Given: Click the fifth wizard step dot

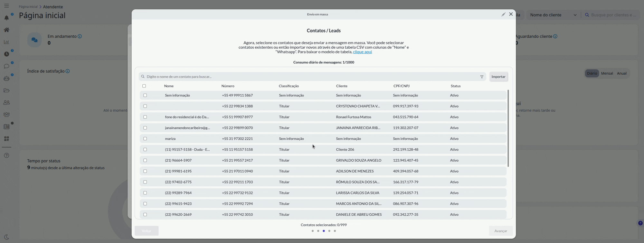Looking at the screenshot, I should [335, 231].
